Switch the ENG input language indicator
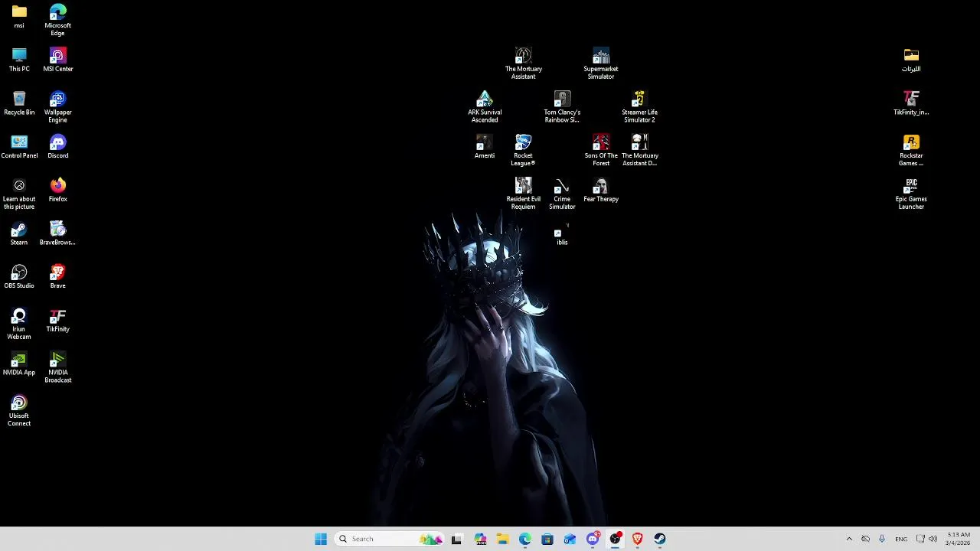 pos(901,539)
